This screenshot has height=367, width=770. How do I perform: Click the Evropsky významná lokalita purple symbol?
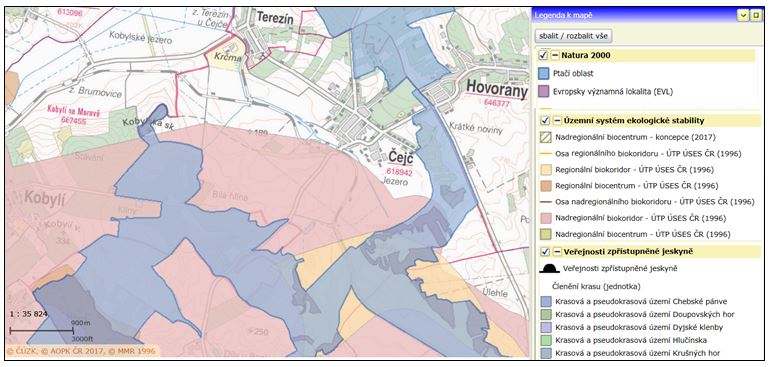(544, 91)
